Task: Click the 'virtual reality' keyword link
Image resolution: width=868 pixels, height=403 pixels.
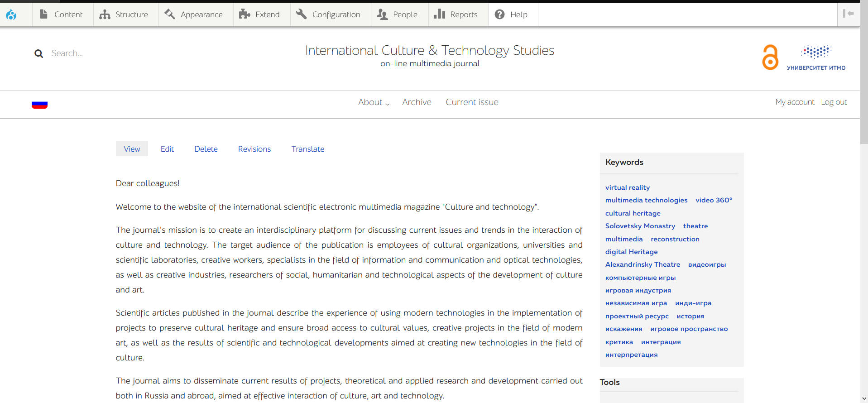Action: pyautogui.click(x=627, y=187)
